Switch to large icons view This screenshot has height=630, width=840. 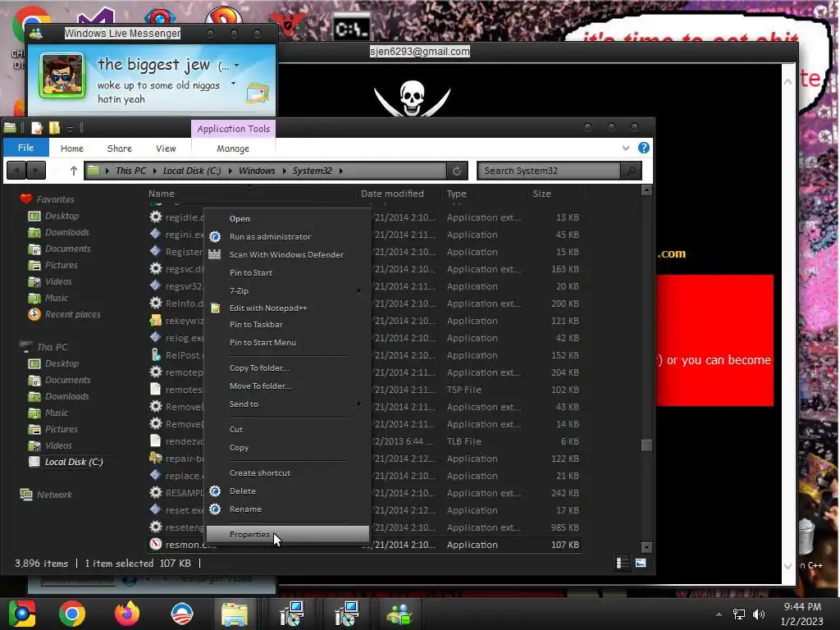(640, 563)
